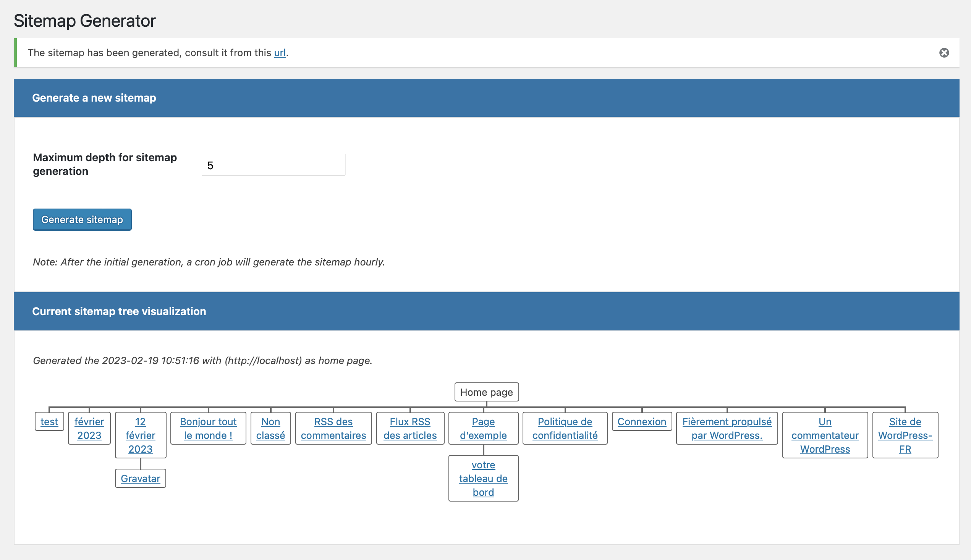This screenshot has height=560, width=971.
Task: Select the Home page root node
Action: (487, 392)
